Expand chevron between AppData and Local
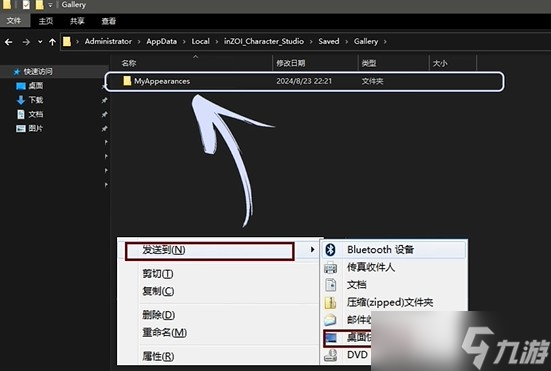 click(x=184, y=42)
